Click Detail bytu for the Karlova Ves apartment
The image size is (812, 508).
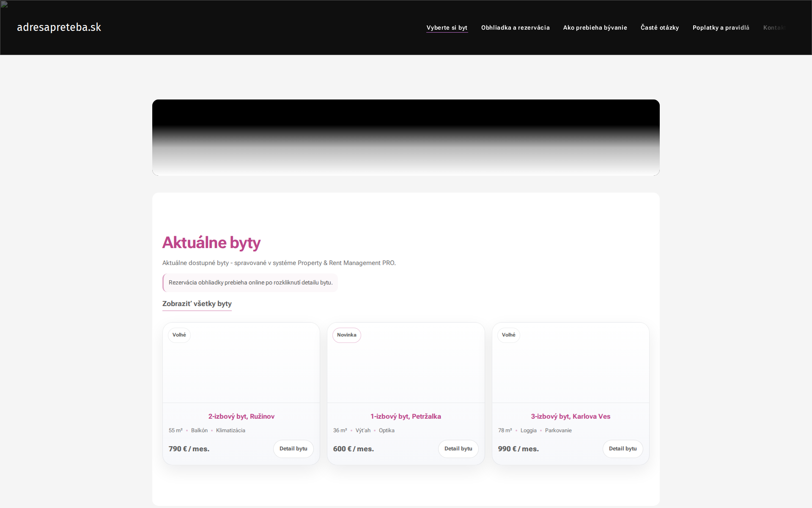pyautogui.click(x=623, y=449)
